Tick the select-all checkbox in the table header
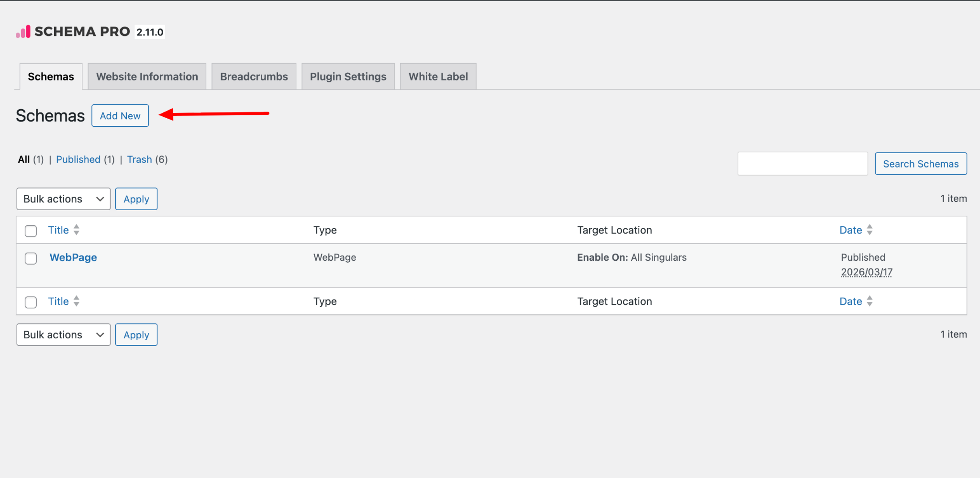Image resolution: width=980 pixels, height=478 pixels. [31, 231]
